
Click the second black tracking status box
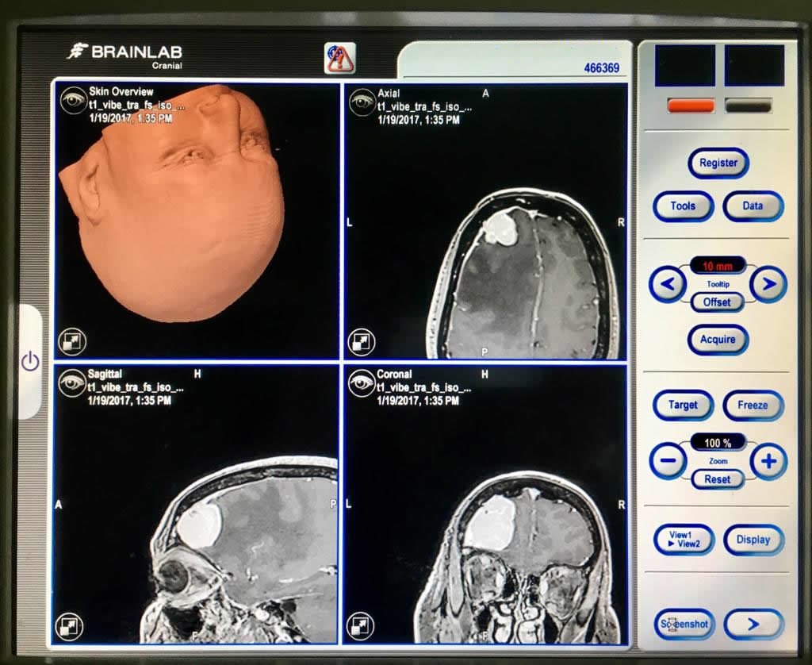point(754,65)
